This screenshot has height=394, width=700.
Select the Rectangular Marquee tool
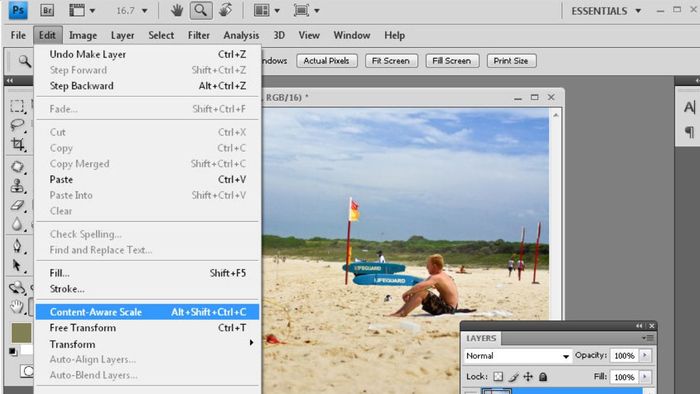(17, 106)
